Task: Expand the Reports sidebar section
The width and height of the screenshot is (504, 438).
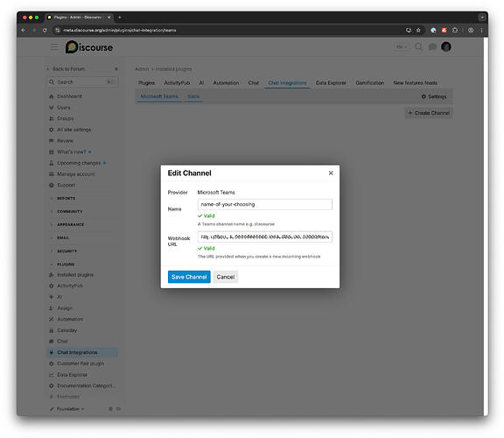Action: 66,199
